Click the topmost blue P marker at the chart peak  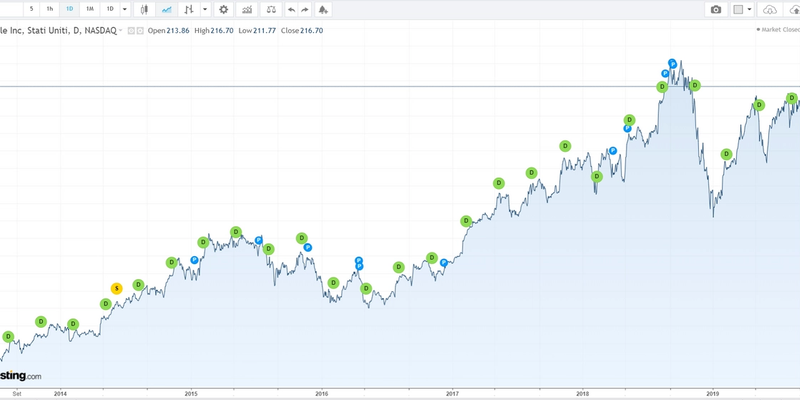(672, 63)
